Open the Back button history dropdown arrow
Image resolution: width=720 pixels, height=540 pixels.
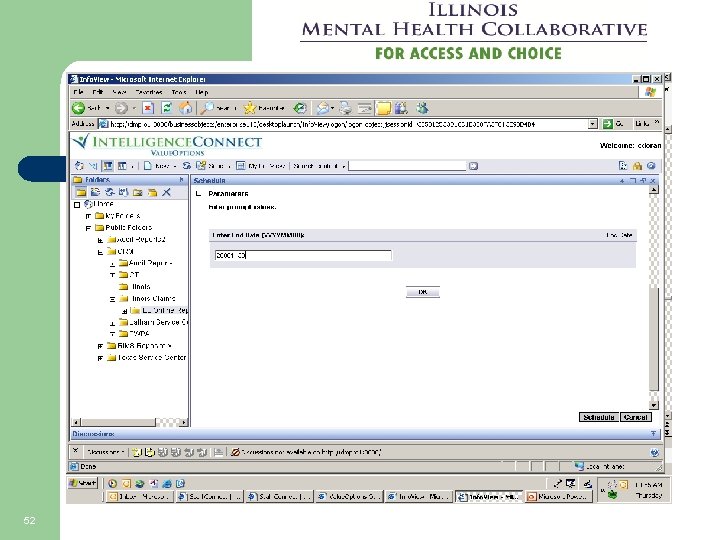pyautogui.click(x=107, y=108)
